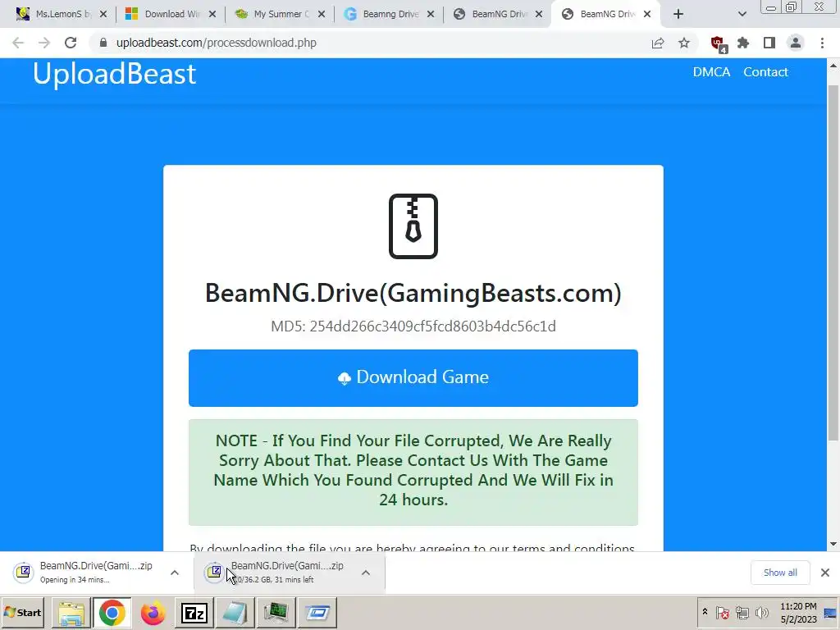Click the NOTE corrupted file notice
The width and height of the screenshot is (840, 630).
pos(413,472)
